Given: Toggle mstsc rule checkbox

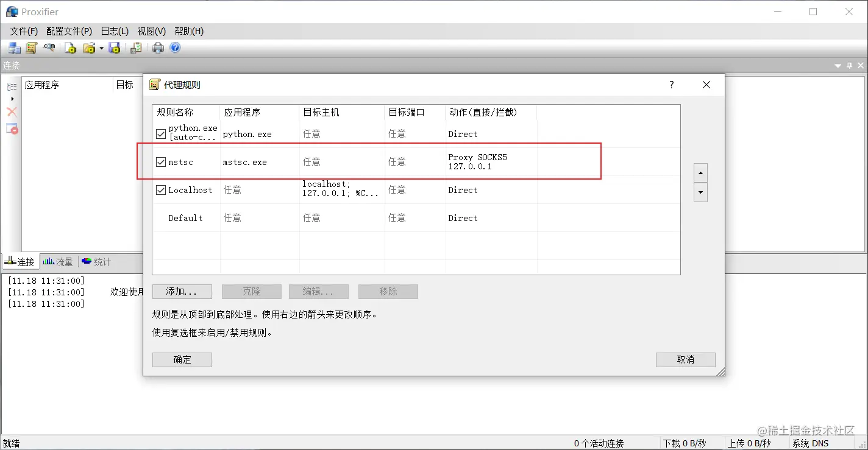Looking at the screenshot, I should pos(161,162).
